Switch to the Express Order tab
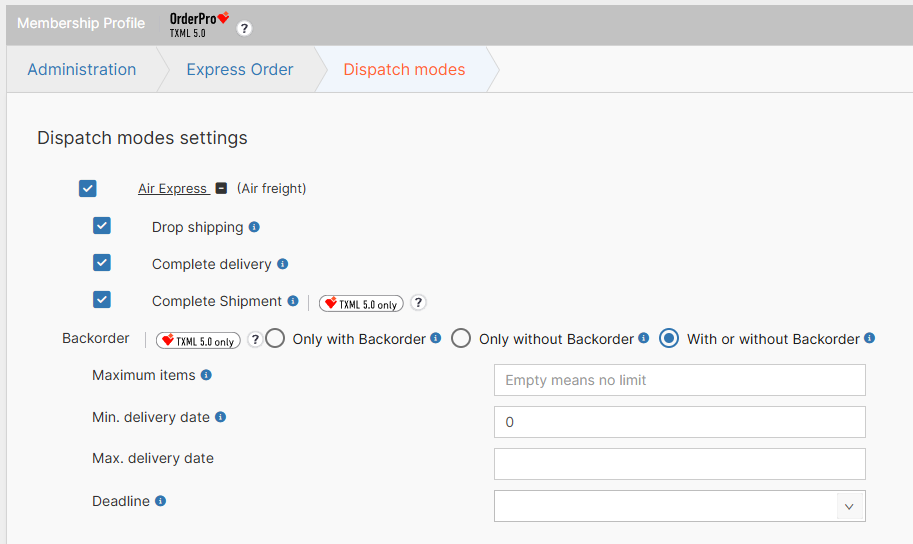This screenshot has height=544, width=913. (240, 70)
